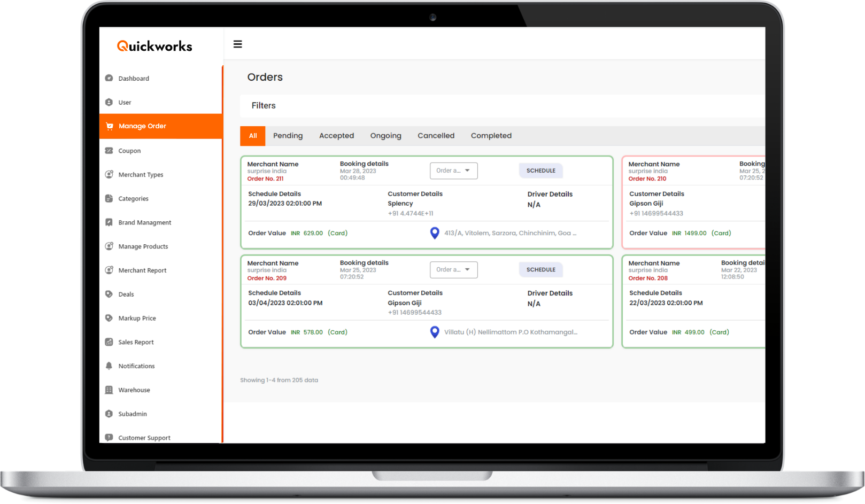Click the Quickworks logo
This screenshot has width=865, height=504.
point(155,46)
